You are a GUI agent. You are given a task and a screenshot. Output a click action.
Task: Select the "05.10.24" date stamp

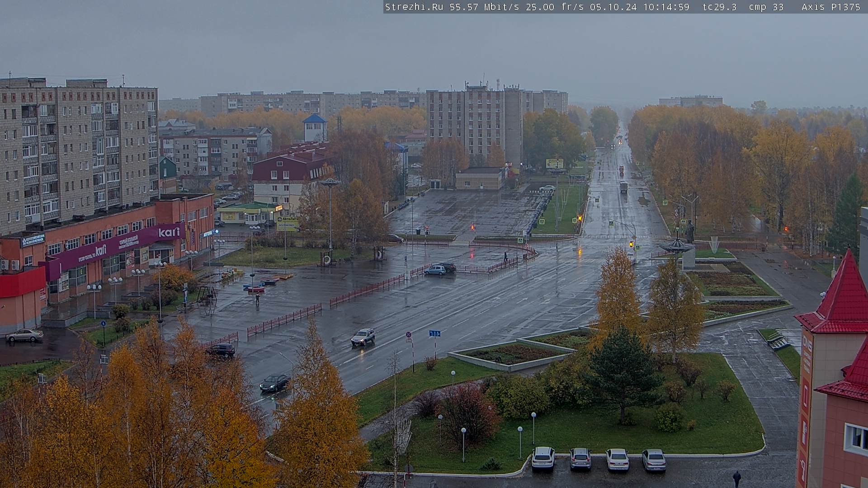click(613, 7)
